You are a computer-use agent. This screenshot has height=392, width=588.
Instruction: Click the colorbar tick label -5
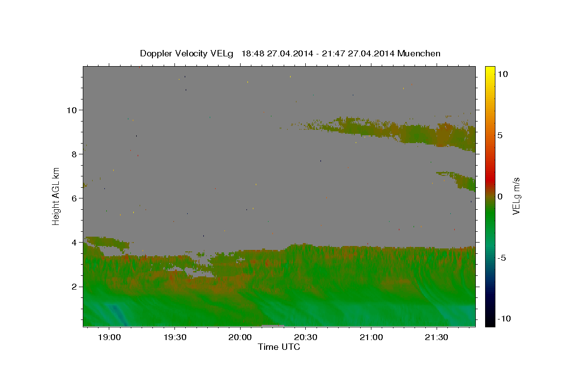point(501,258)
